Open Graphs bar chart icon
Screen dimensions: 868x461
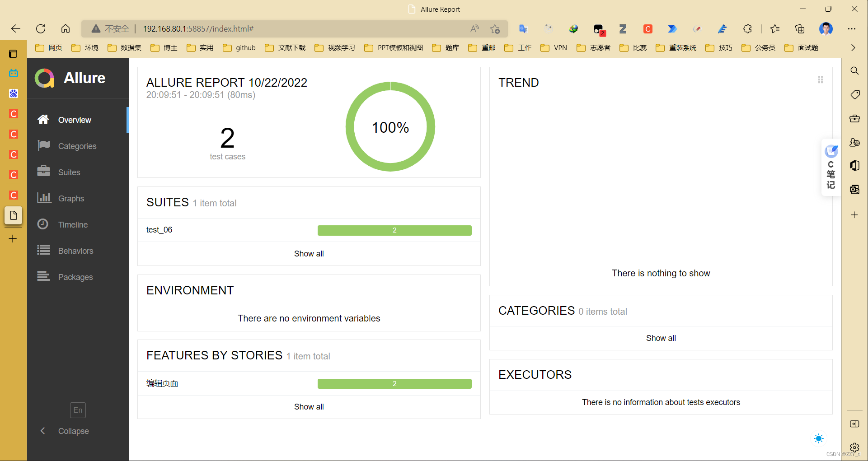(x=43, y=198)
